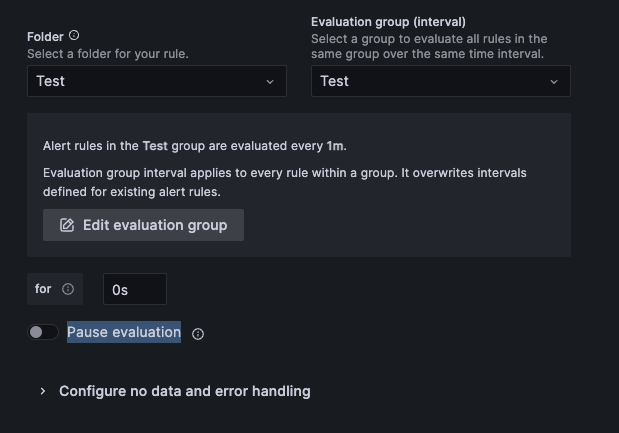
Task: Click the chevron arrow in Evaluation group dropdown
Action: point(554,82)
